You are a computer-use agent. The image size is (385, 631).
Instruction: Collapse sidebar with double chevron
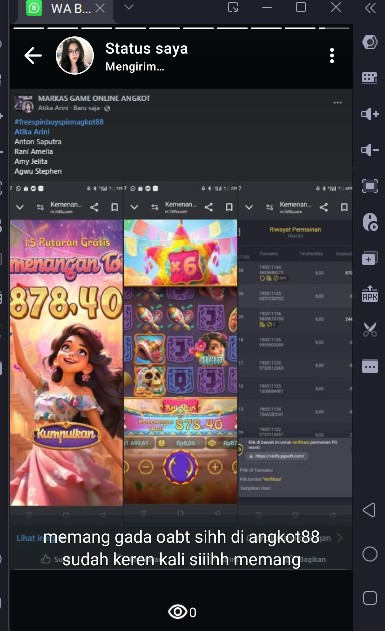[x=370, y=8]
